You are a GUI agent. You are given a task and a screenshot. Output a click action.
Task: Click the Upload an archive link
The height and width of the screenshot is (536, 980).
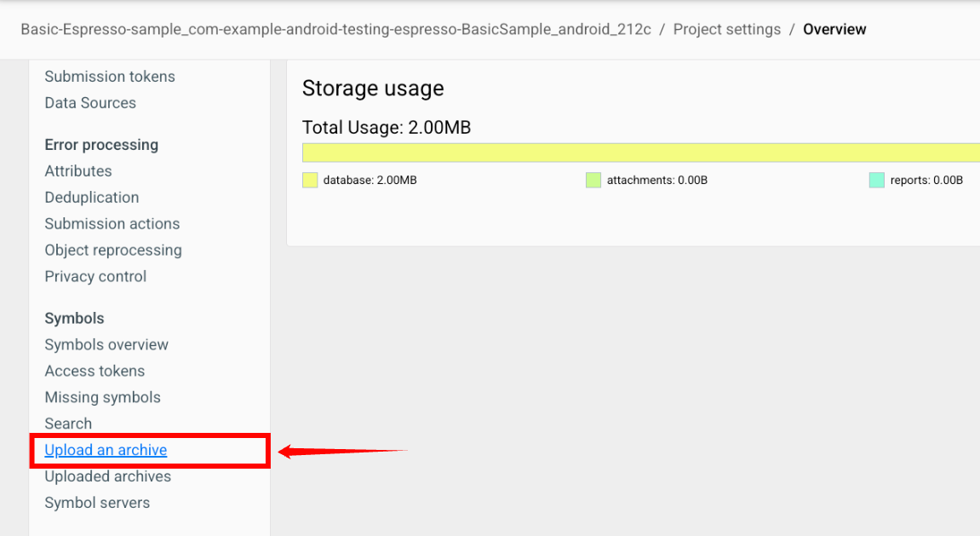pyautogui.click(x=106, y=450)
